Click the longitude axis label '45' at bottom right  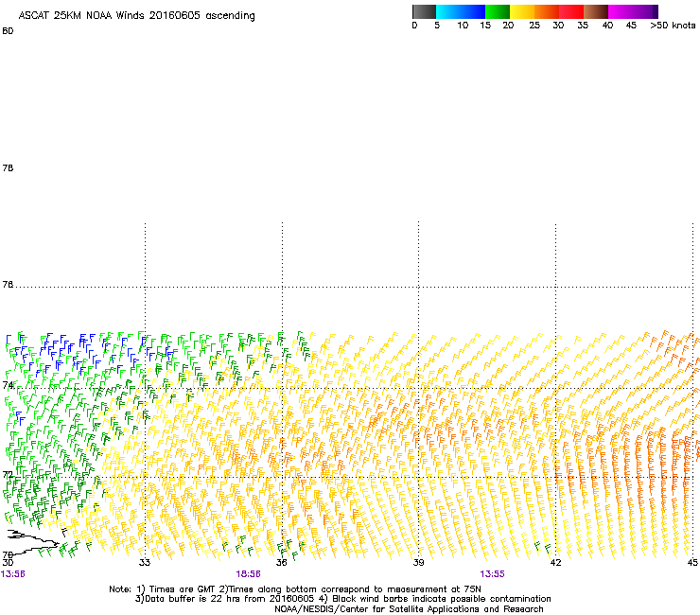[x=692, y=562]
